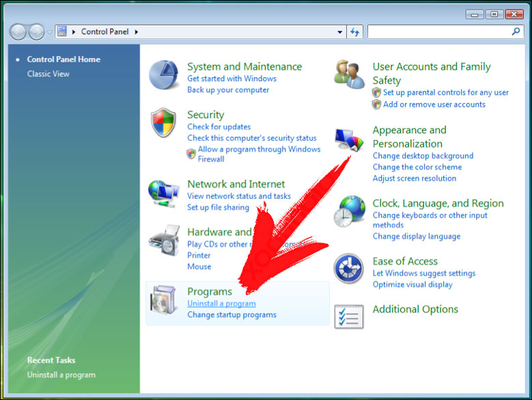Click Change display language
This screenshot has height=400, width=532.
click(417, 237)
